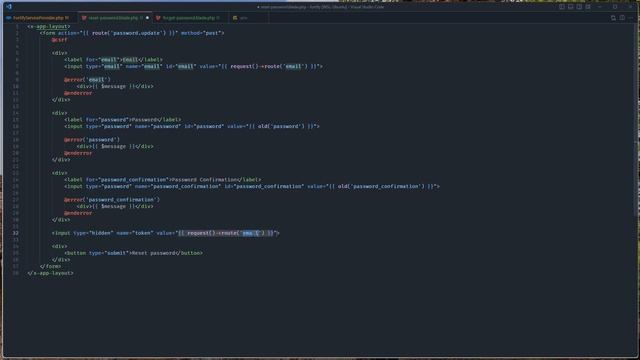Open editor More Actions ellipsis menu
640x360 pixels.
tap(631, 18)
